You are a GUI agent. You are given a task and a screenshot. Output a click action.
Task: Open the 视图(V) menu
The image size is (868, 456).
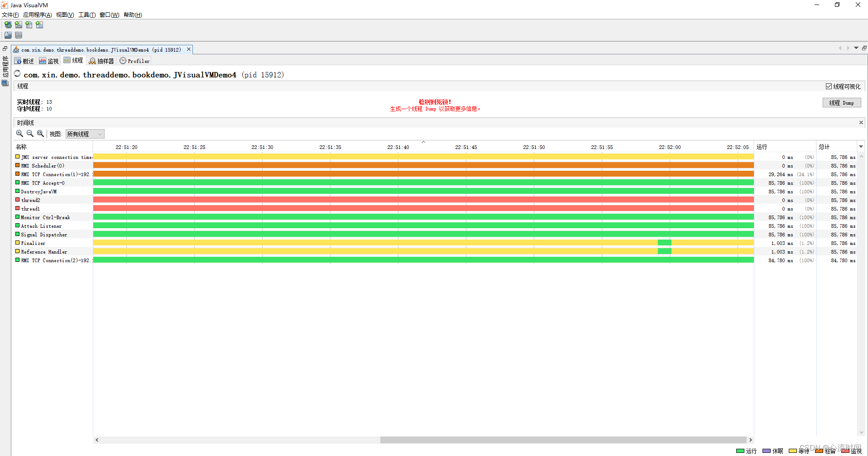(65, 15)
